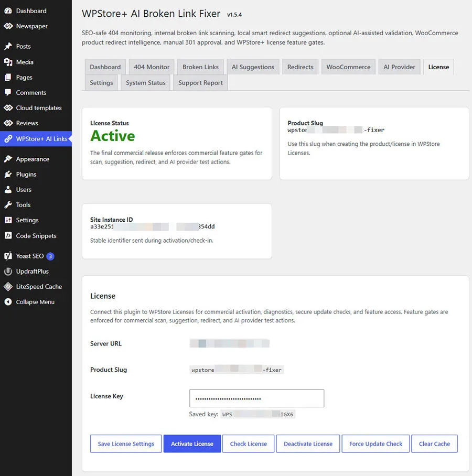Click the License Status card heading

tap(109, 123)
